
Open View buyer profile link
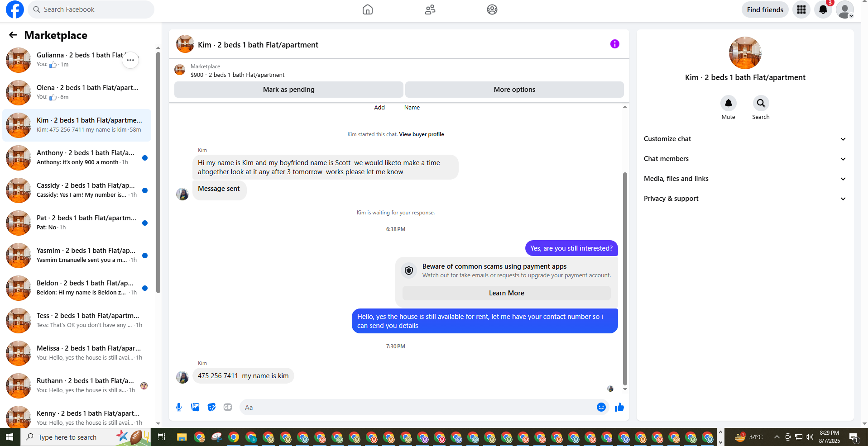point(422,134)
